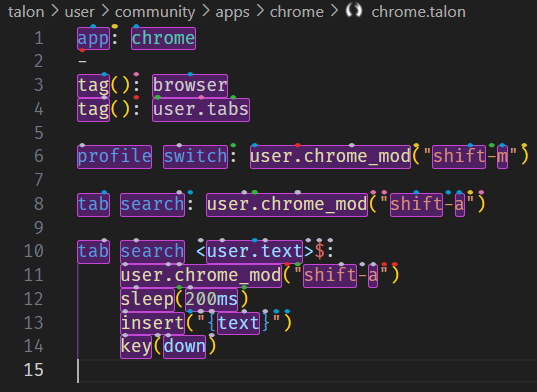
Task: Click the "200ms" value on line 12
Action: point(211,300)
